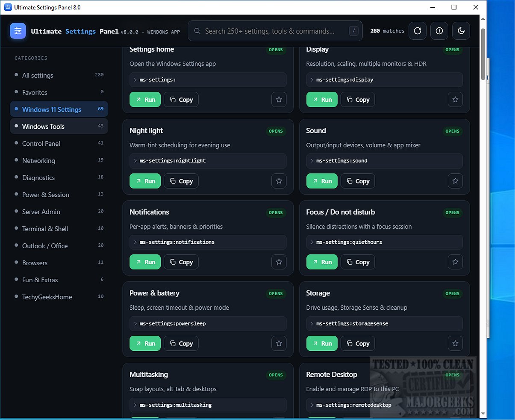The height and width of the screenshot is (420, 515).
Task: Open Server Admin category
Action: point(59,212)
